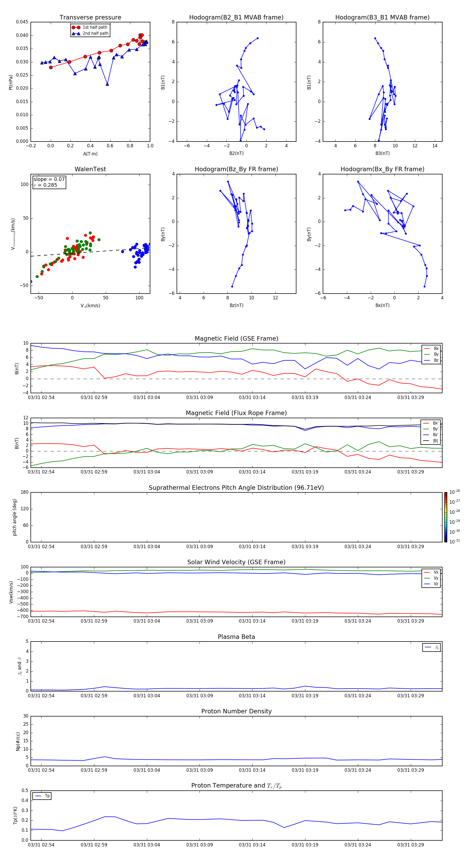Select the |B| entry in Flux Rope legend
This screenshot has height=868, width=473.
431,441
